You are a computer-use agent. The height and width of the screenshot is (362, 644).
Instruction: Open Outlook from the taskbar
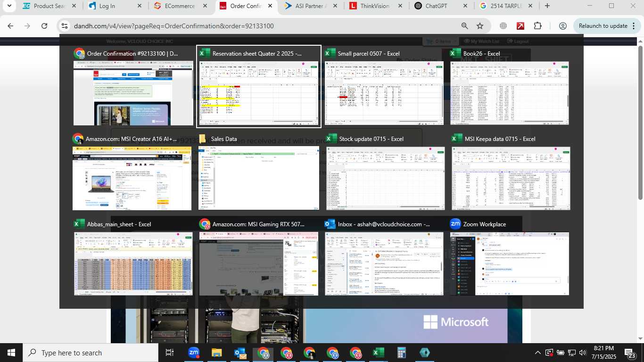(240, 353)
